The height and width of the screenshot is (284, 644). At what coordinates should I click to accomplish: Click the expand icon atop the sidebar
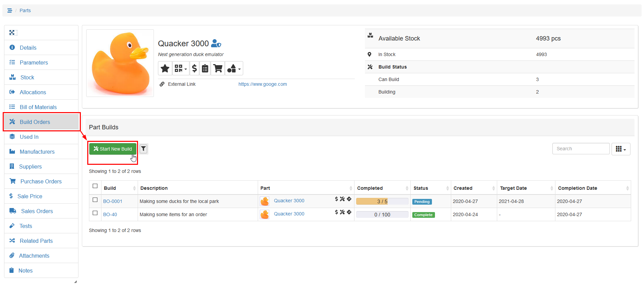click(12, 33)
